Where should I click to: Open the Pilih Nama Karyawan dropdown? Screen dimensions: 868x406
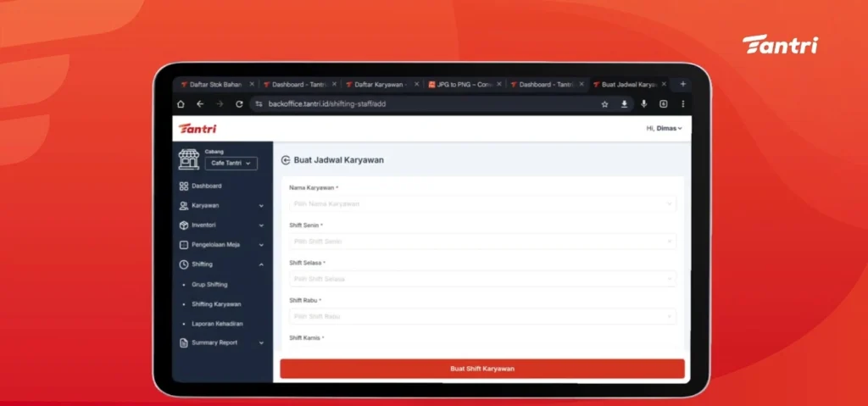[x=482, y=203]
